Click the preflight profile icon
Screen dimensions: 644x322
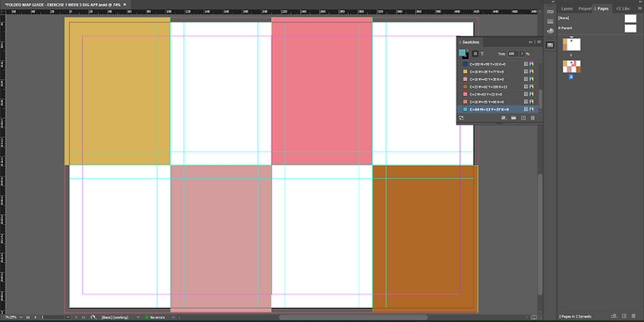coord(93,317)
